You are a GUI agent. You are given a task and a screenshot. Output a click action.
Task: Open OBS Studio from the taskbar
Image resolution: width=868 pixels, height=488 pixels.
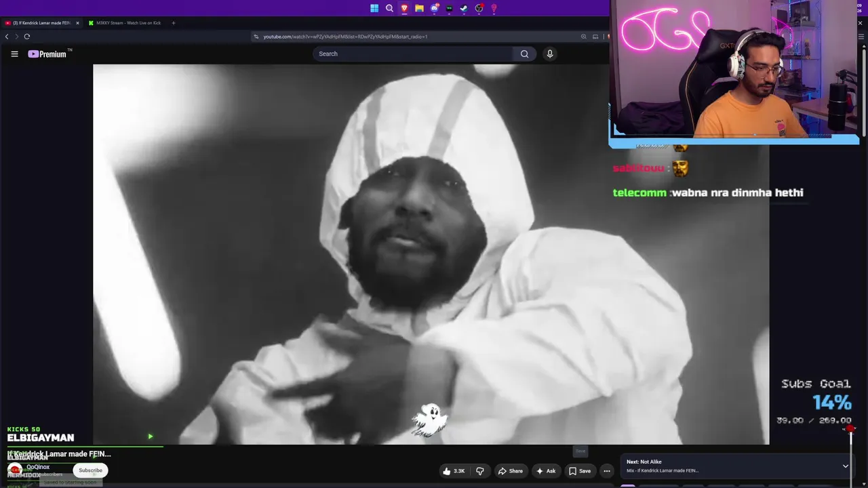pos(479,8)
